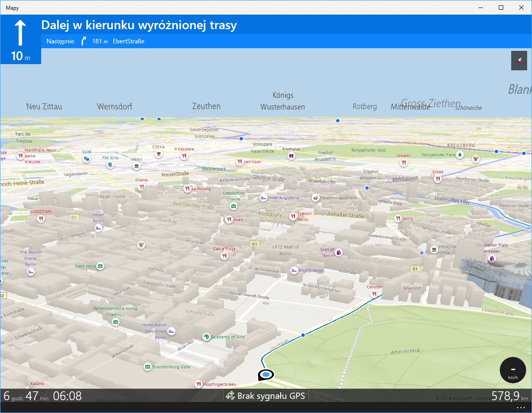Select the Avan restaurant icon
Screen dimensions: 532x413
(229, 219)
